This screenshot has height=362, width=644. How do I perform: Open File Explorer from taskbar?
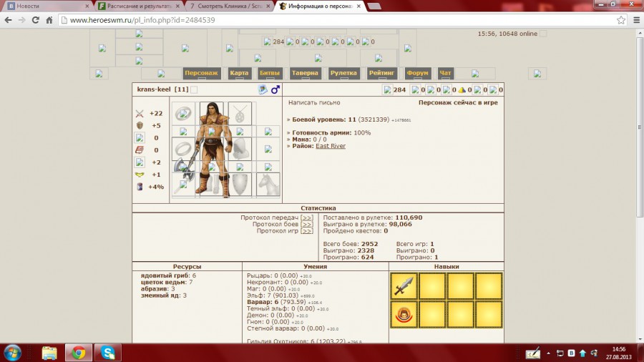coord(49,353)
